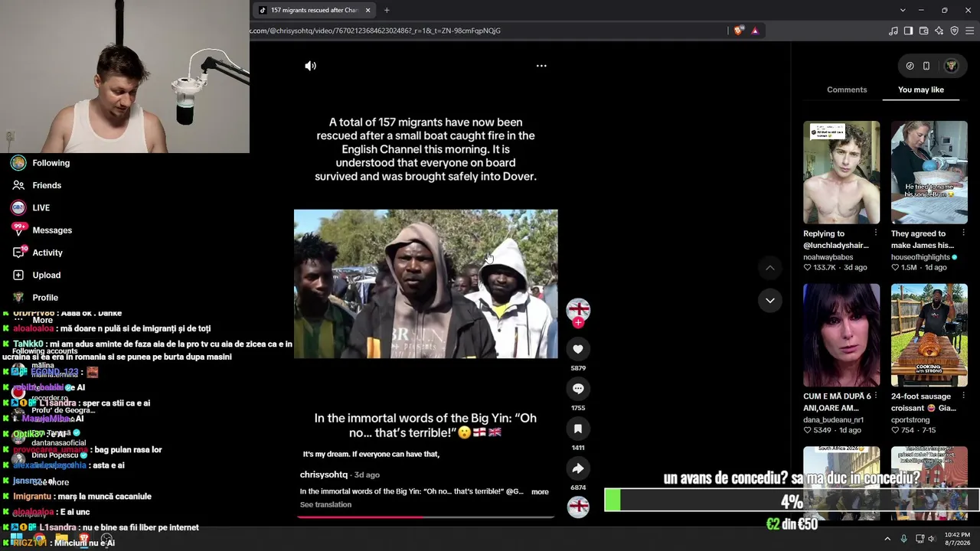This screenshot has height=551, width=980.
Task: Open Activity notifications in the sidebar
Action: (x=37, y=253)
